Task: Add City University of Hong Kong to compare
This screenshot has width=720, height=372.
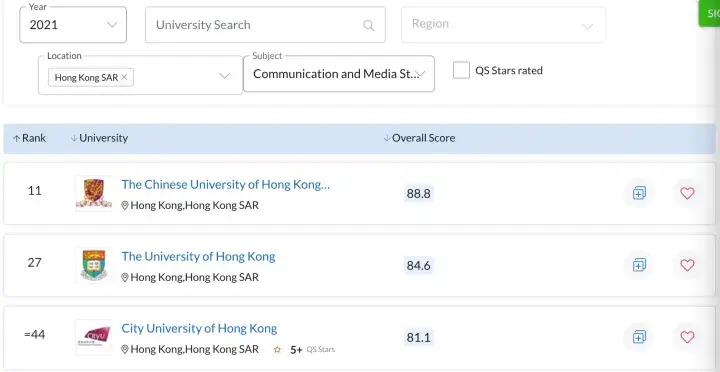Action: pos(639,337)
